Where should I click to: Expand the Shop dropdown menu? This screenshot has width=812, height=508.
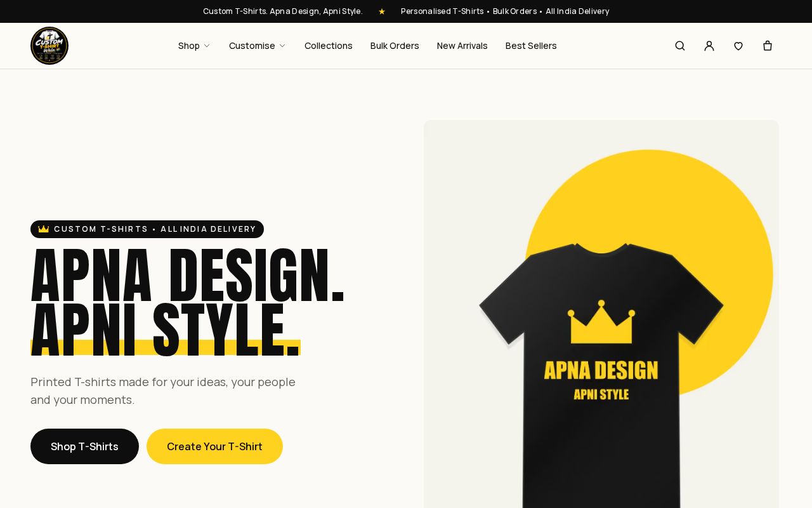194,46
